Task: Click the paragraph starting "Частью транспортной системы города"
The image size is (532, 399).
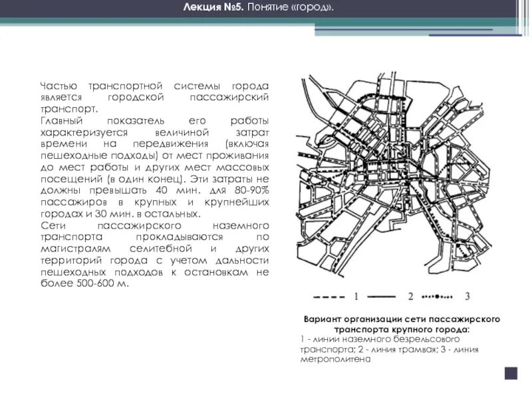Action: (154, 97)
